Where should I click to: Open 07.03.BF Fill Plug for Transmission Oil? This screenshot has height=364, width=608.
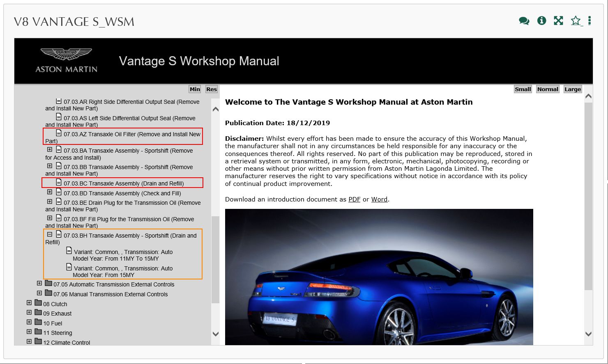[120, 222]
